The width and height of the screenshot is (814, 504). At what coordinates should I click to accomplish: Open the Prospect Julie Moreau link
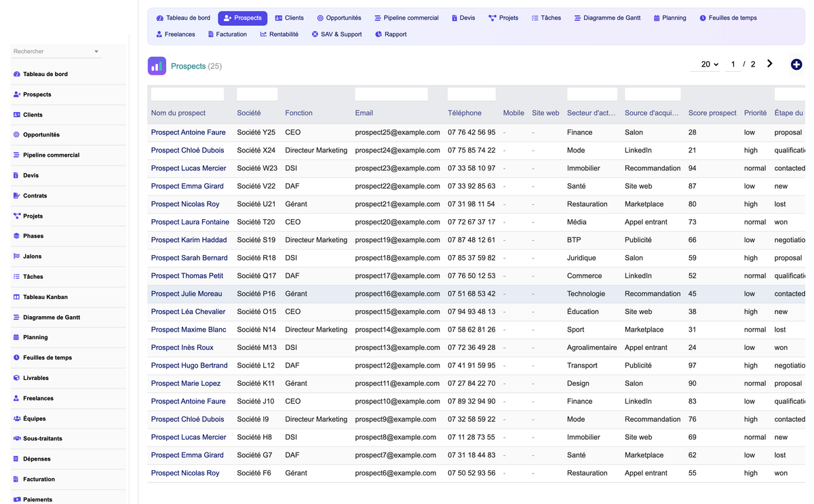(187, 294)
